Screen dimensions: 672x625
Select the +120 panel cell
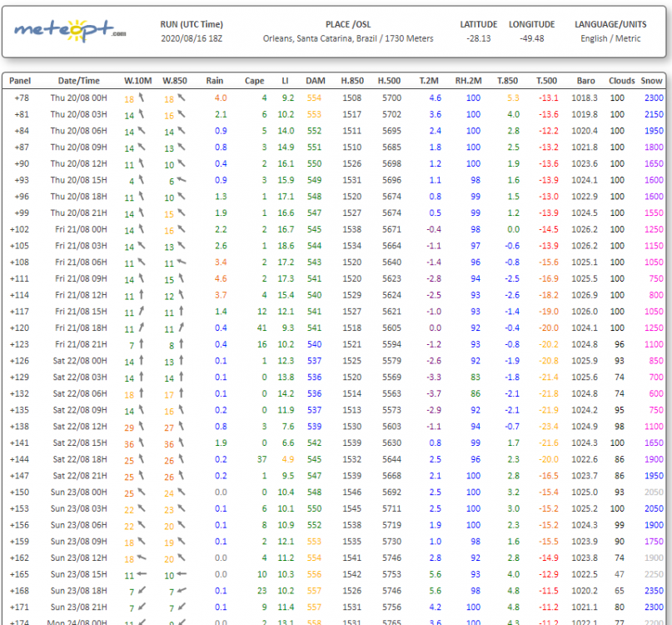coord(20,328)
